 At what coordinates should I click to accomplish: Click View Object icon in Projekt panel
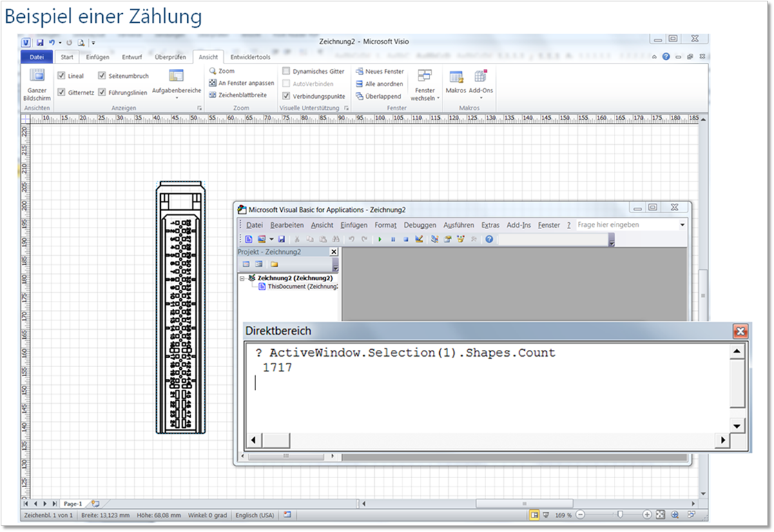coord(259,264)
